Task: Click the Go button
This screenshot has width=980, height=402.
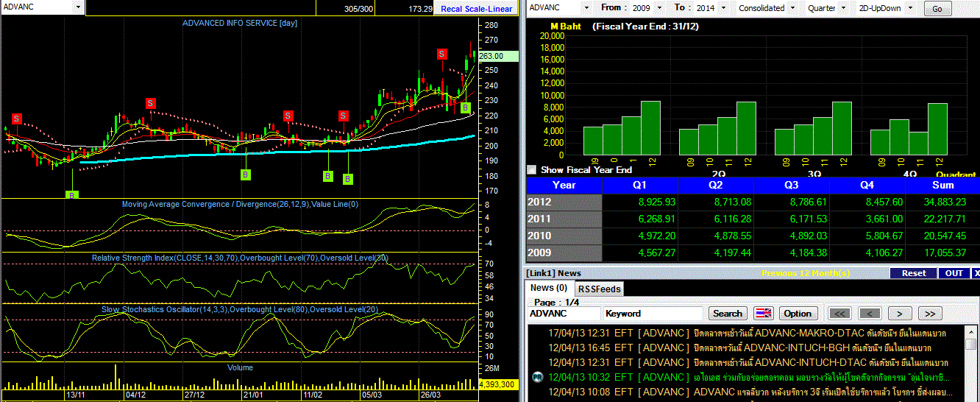Action: coord(937,9)
